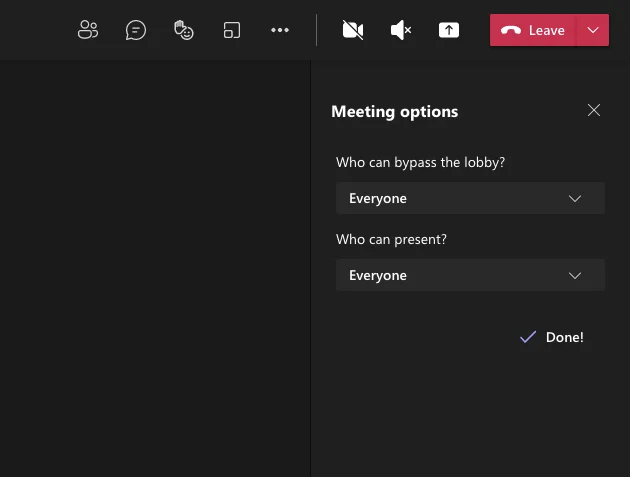This screenshot has width=630, height=477.
Task: Click the chevron in the present dropdown
Action: [575, 275]
